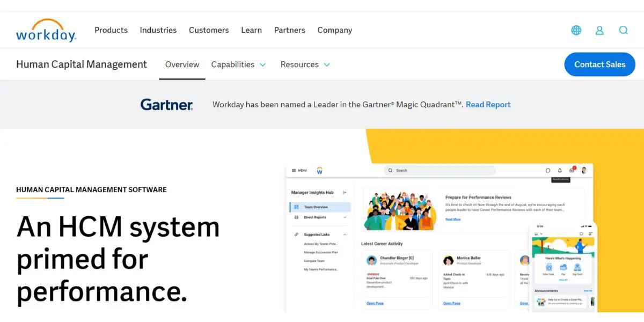Open Compare Team link
This screenshot has height=322, width=644.
tap(314, 261)
